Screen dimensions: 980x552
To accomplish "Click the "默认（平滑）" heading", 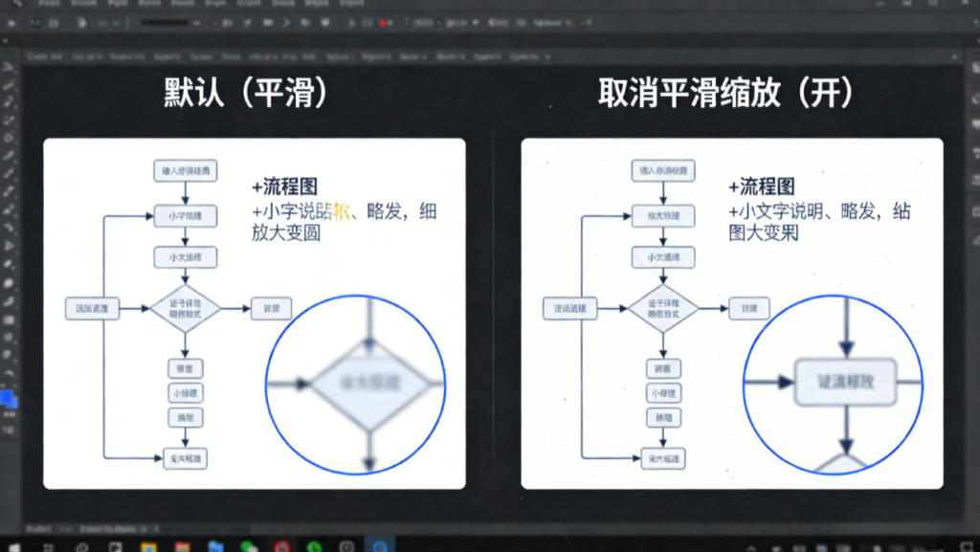I will click(246, 93).
